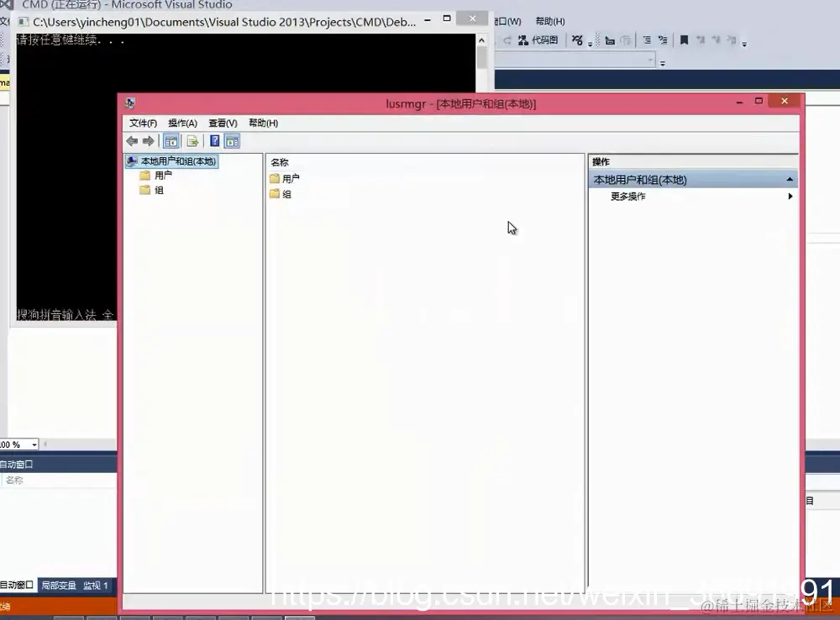840x620 pixels.
Task: Go back using the lusrmgr Back arrow
Action: click(x=132, y=141)
